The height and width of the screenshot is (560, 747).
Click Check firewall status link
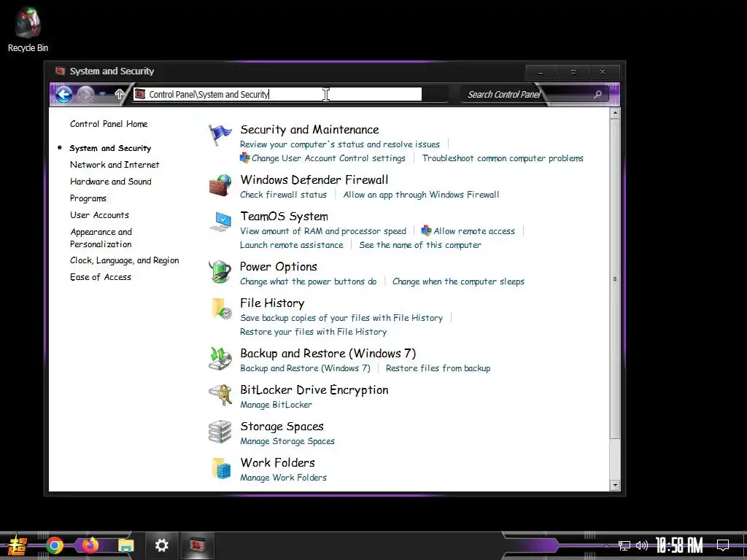(284, 195)
